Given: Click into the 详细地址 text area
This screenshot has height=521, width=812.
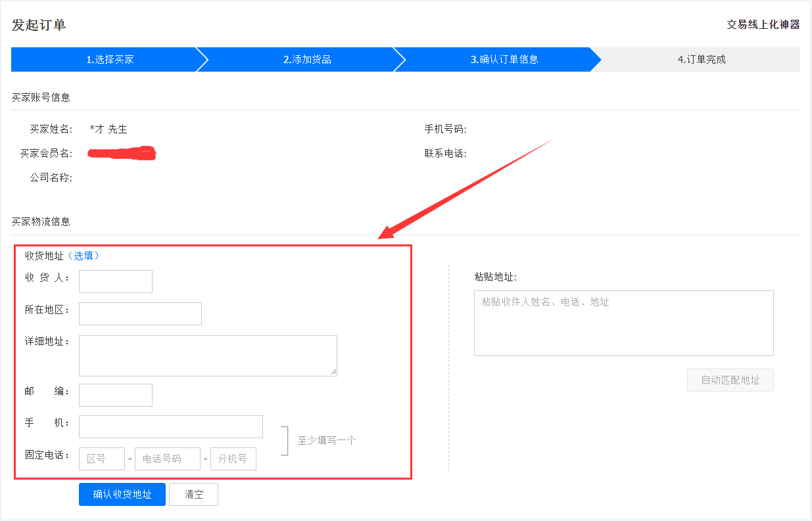Looking at the screenshot, I should (208, 355).
